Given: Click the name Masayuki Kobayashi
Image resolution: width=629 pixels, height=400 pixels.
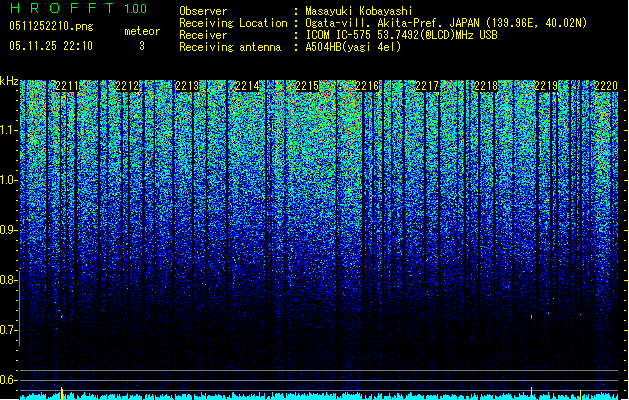Looking at the screenshot, I should coord(359,11).
